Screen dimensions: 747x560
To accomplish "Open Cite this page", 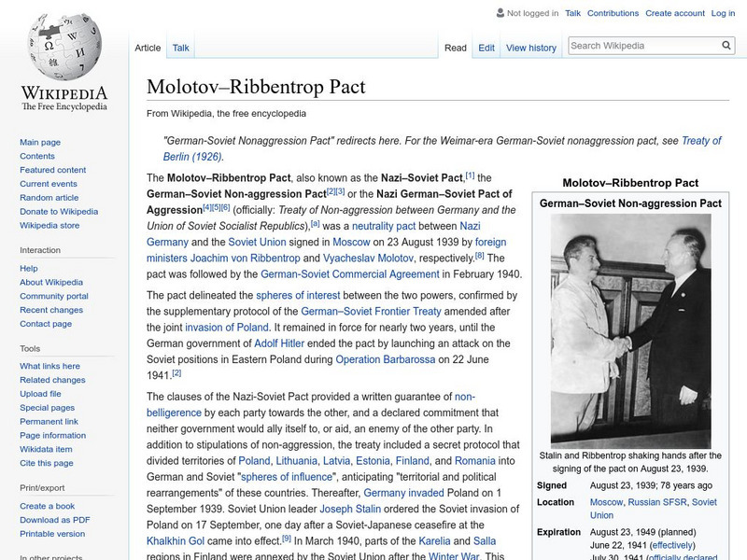I will pyautogui.click(x=46, y=462).
